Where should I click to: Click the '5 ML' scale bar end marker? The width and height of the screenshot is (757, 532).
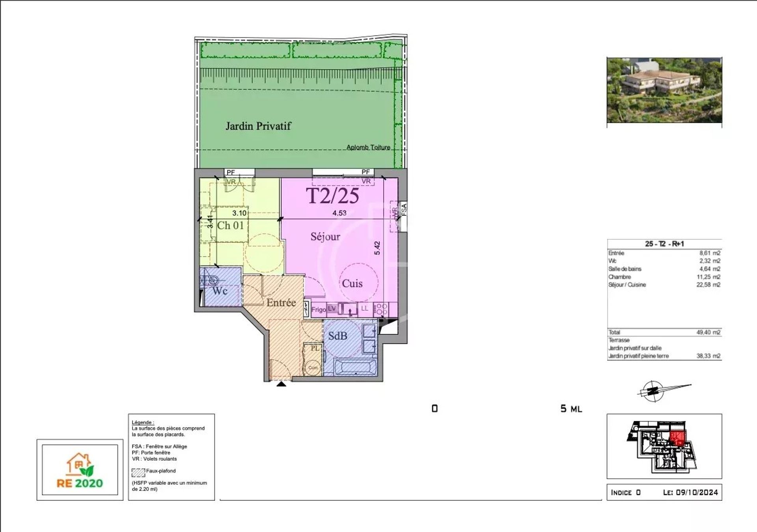point(571,409)
